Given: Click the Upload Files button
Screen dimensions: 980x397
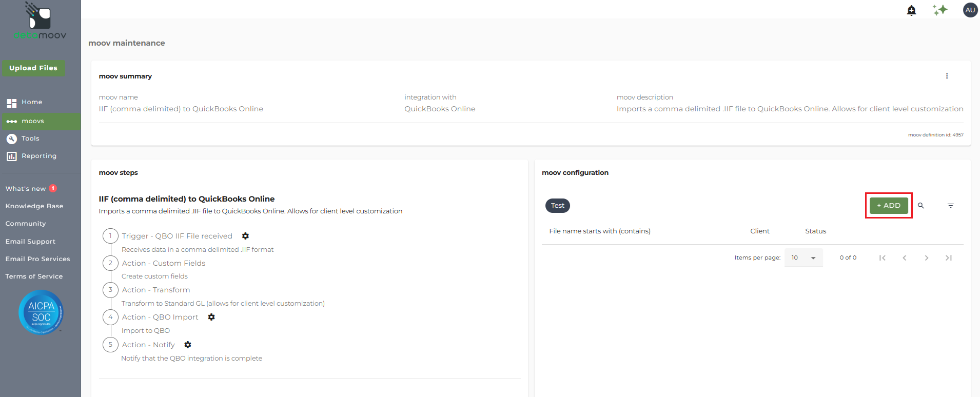Looking at the screenshot, I should click(33, 68).
